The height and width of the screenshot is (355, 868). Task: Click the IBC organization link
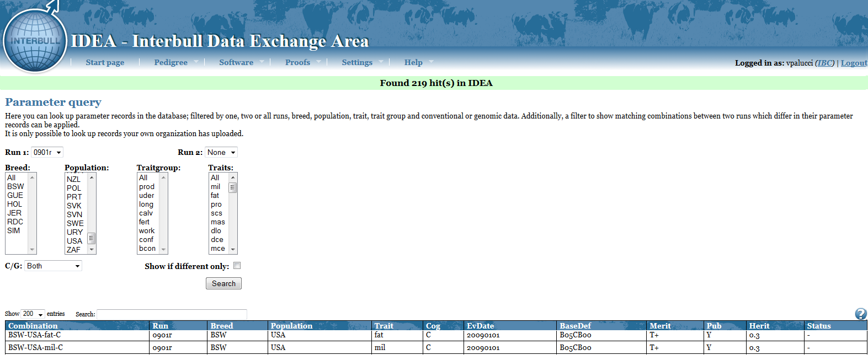(x=824, y=63)
